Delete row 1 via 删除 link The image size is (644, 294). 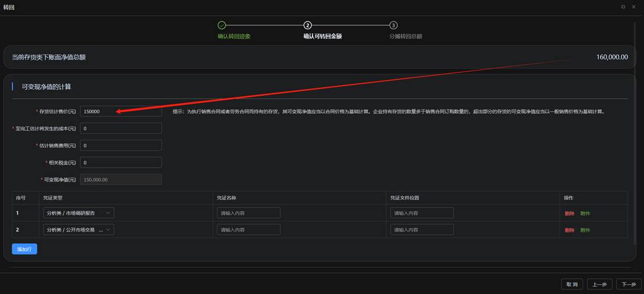(x=569, y=214)
